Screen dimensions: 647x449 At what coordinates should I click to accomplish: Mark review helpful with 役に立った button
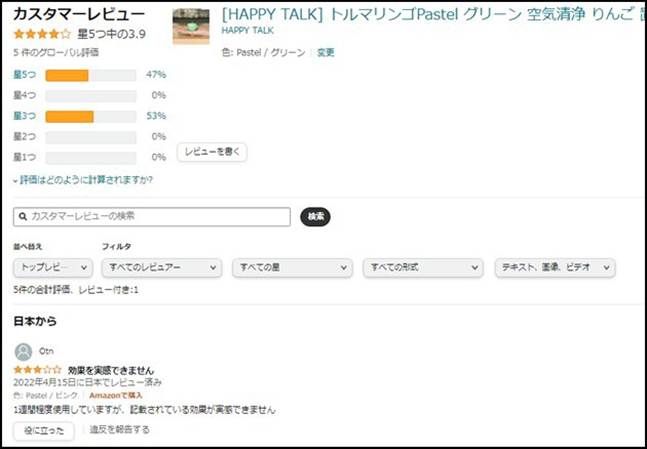pos(44,430)
